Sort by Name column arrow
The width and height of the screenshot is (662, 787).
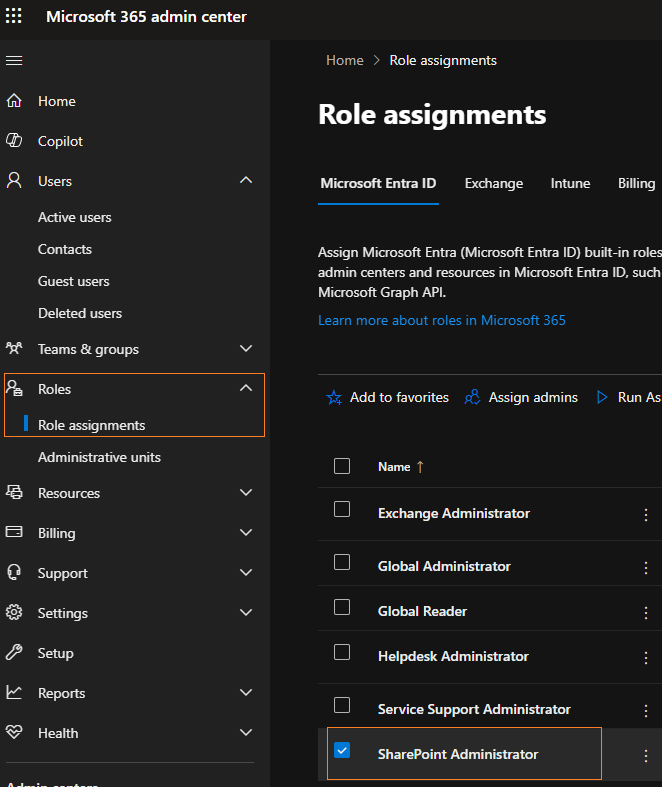[x=420, y=467]
